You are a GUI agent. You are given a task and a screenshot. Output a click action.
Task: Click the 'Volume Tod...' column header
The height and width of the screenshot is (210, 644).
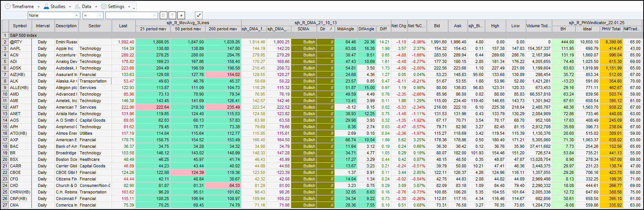click(539, 26)
